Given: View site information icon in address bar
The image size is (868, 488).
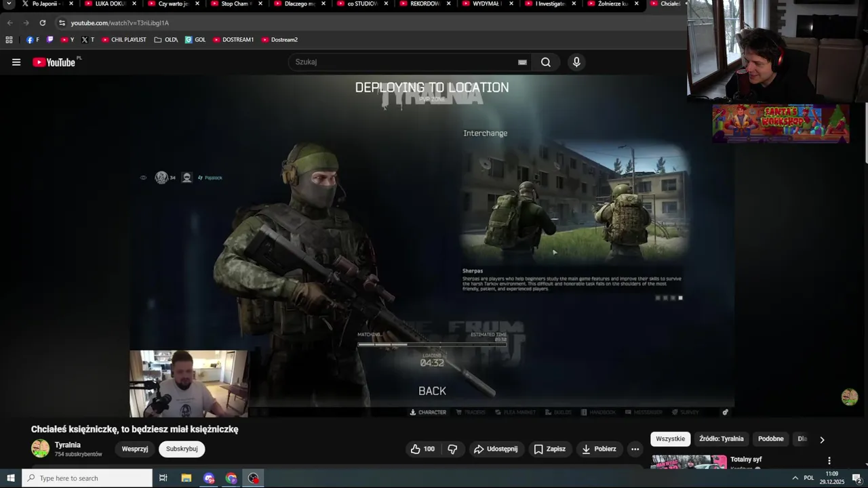Looking at the screenshot, I should pos(62,23).
